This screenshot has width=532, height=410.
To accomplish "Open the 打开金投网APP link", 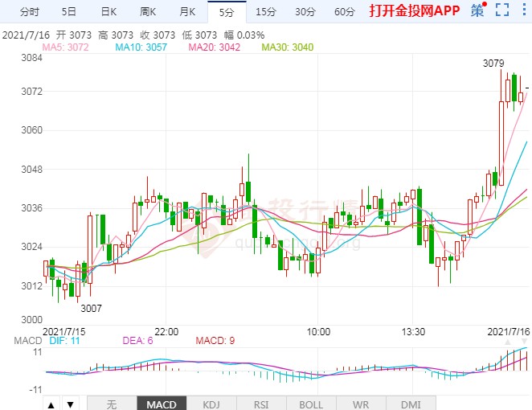I will point(414,11).
